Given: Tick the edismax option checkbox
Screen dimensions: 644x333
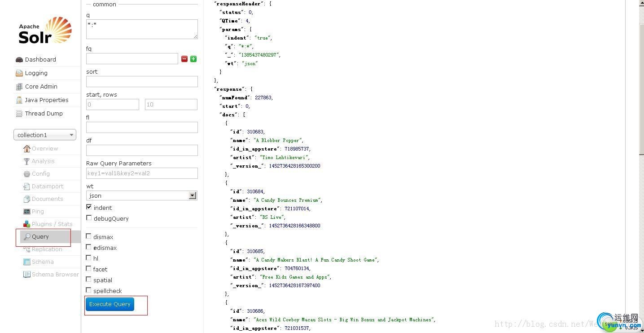Looking at the screenshot, I should [x=88, y=247].
